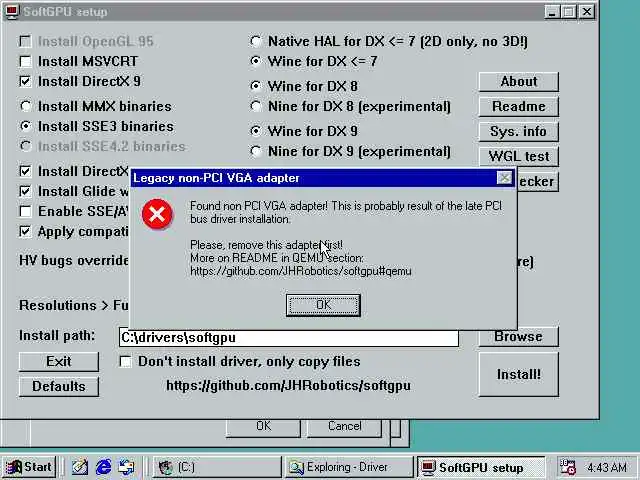This screenshot has height=480, width=640.
Task: Click the Exit button
Action: 59,362
